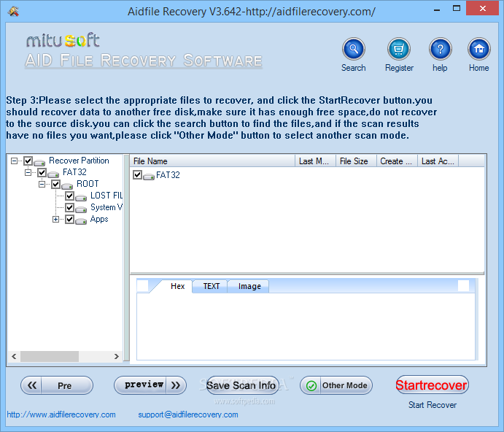Click the drive icon of FAT32 in file list
Viewport: 504px width, 432px height.
(149, 177)
